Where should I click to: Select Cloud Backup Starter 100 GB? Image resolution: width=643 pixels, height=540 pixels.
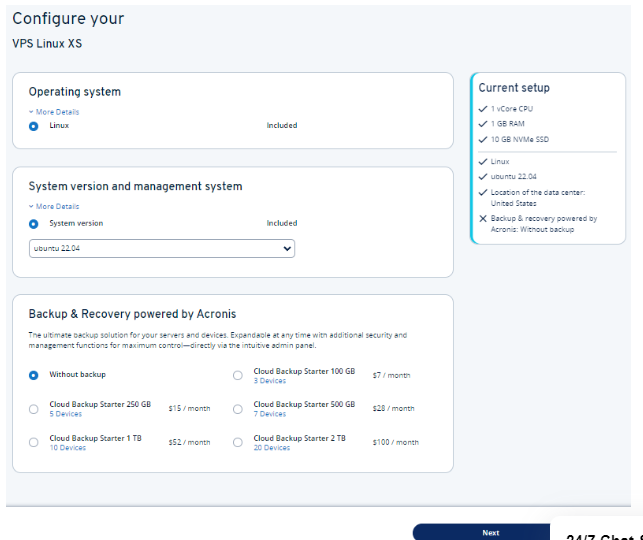click(x=237, y=375)
